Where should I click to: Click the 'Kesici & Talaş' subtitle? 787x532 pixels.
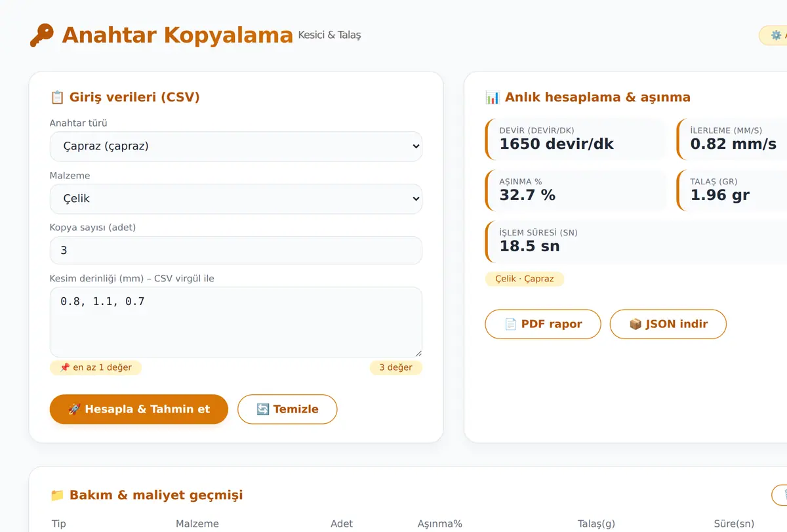(x=329, y=35)
